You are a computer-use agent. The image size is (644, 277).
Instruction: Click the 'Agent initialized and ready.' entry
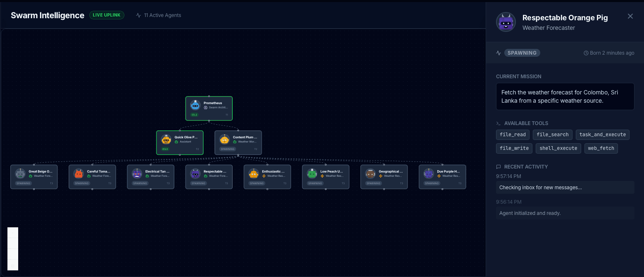click(565, 213)
